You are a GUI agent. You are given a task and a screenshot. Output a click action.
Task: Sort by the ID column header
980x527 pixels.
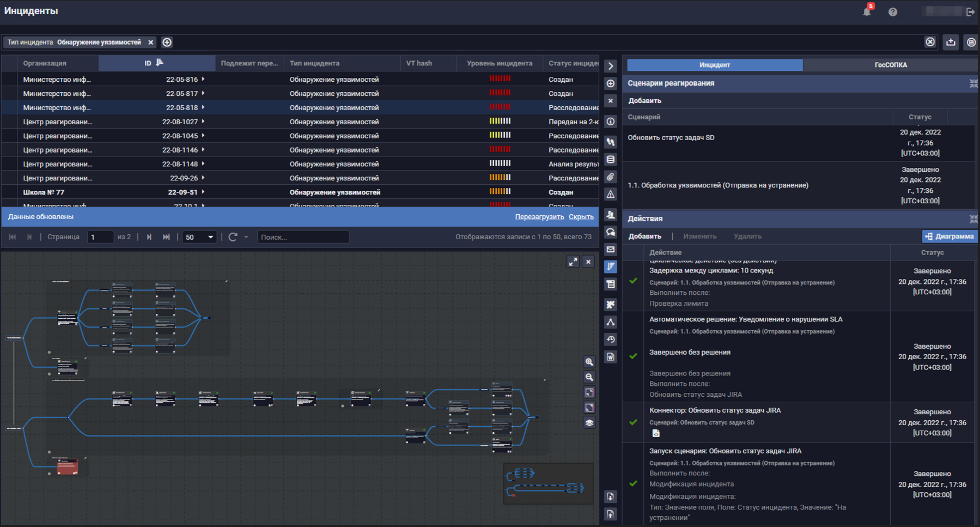(x=148, y=63)
